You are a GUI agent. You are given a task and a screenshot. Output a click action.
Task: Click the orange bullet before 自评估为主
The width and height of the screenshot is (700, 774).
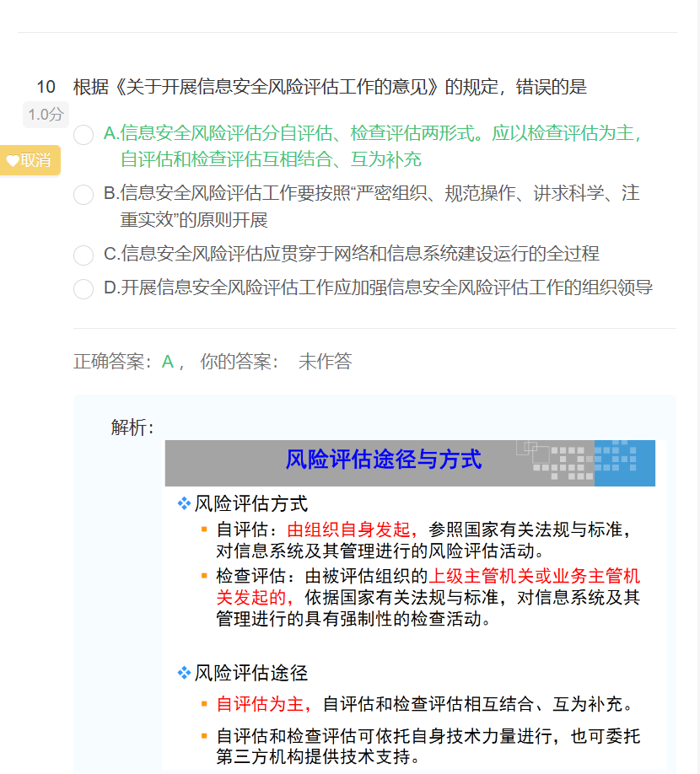[204, 703]
